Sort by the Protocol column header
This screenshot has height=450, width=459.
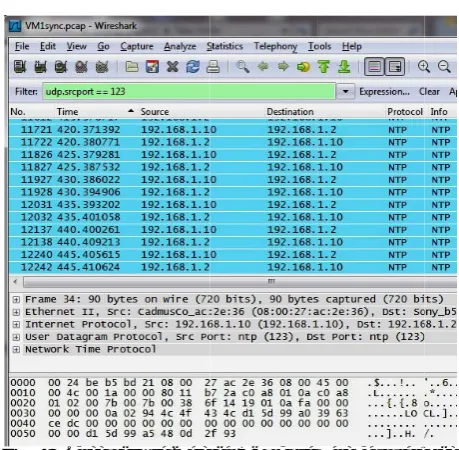[405, 112]
